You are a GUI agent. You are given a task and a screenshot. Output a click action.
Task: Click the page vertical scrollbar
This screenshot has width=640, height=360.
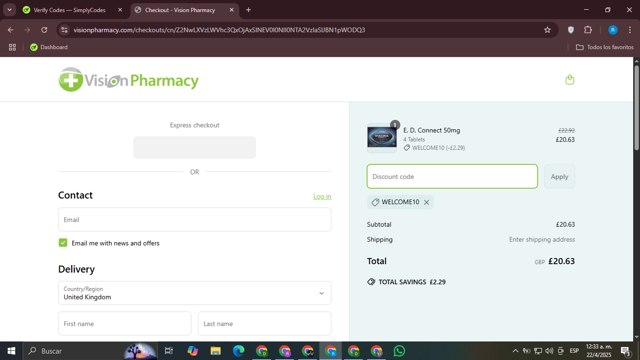pos(636,108)
